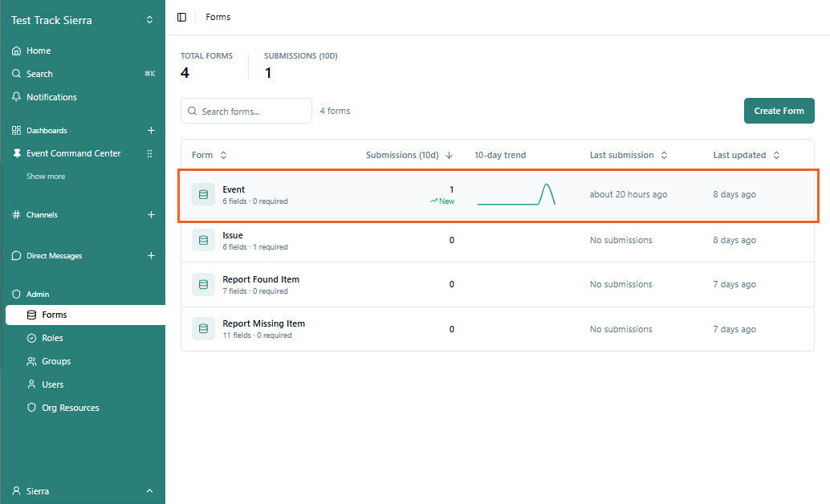
Task: Click the Event row form icon
Action: [x=203, y=195]
